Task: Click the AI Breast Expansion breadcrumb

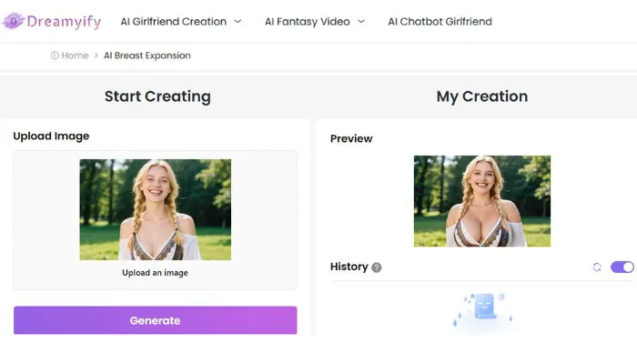Action: tap(147, 56)
